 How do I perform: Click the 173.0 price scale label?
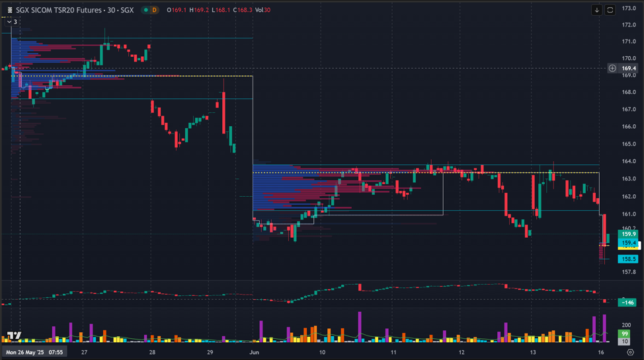629,8
